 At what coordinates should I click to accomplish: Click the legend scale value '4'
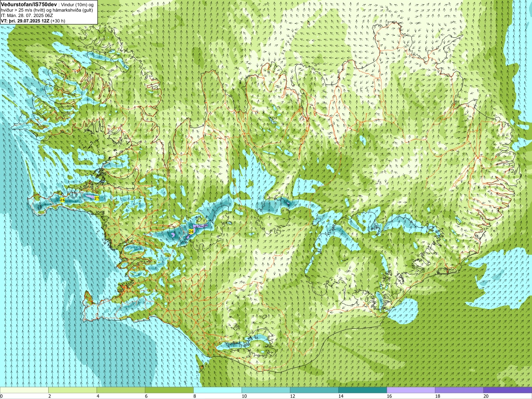click(98, 396)
